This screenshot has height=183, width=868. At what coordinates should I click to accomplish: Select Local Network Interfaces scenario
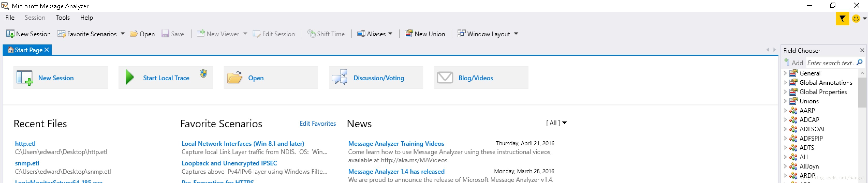click(243, 143)
